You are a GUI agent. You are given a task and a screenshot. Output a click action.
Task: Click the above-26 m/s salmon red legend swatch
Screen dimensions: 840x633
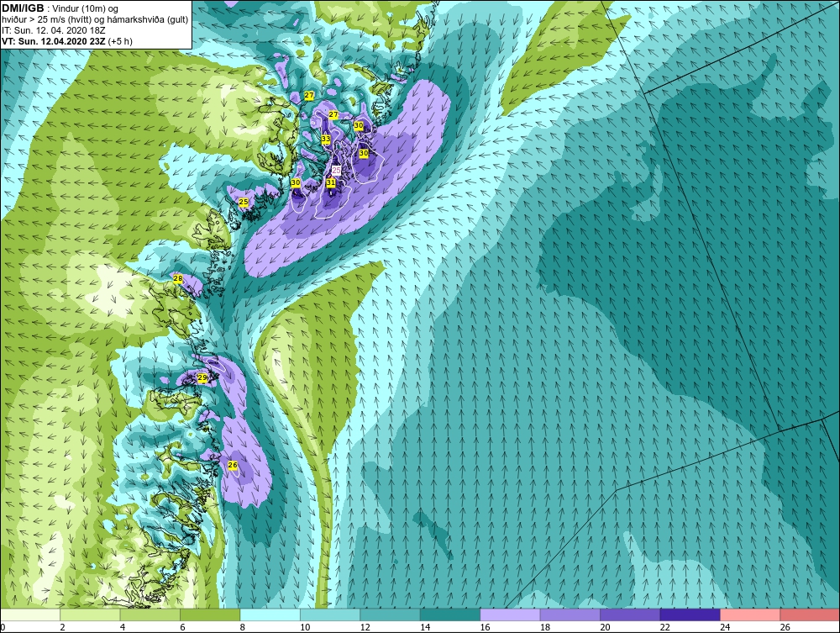pos(810,615)
